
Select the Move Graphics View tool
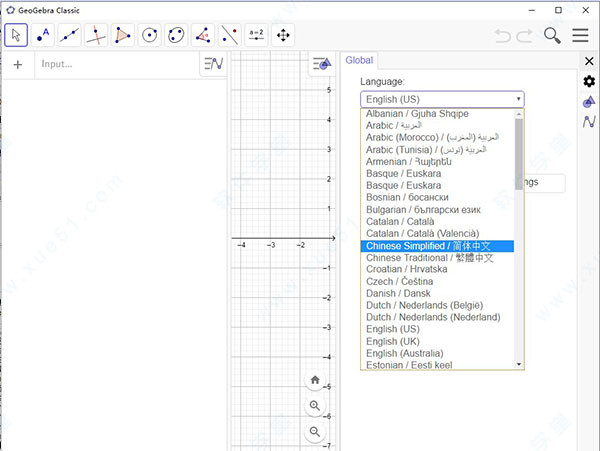(x=283, y=35)
